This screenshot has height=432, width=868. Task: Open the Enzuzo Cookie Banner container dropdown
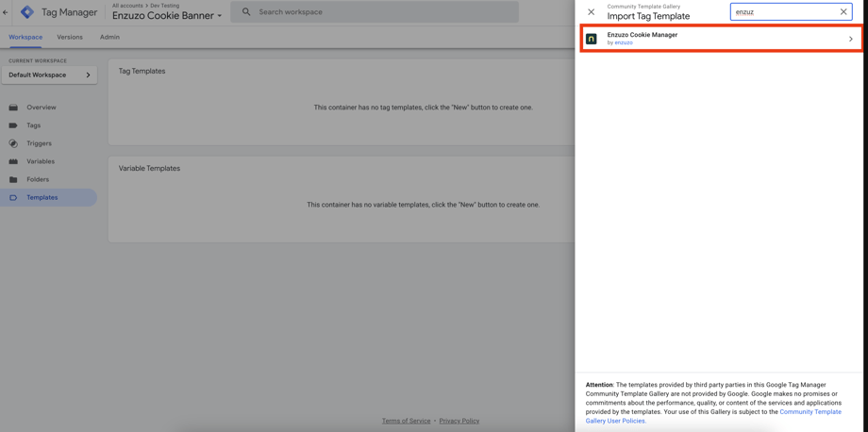point(167,15)
